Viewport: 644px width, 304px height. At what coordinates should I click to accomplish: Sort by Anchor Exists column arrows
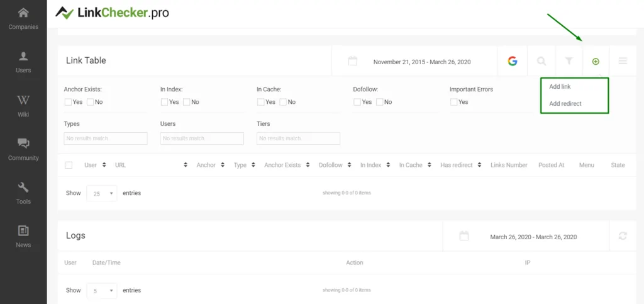click(x=308, y=165)
